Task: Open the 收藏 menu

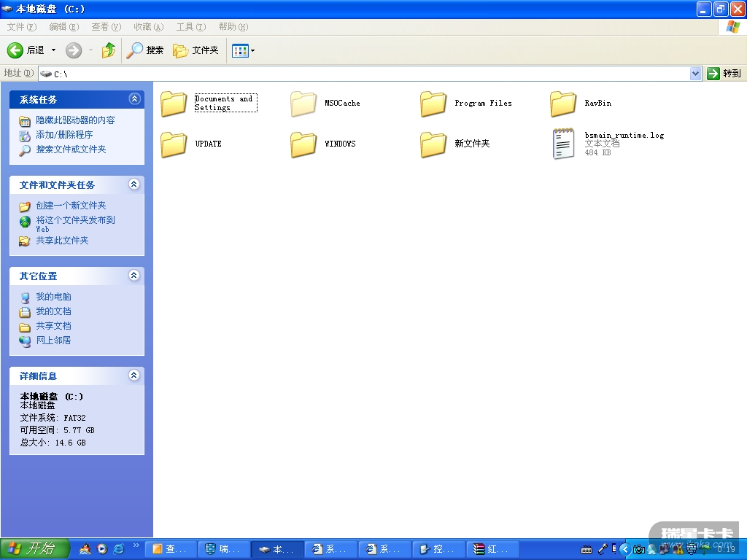Action: [149, 27]
